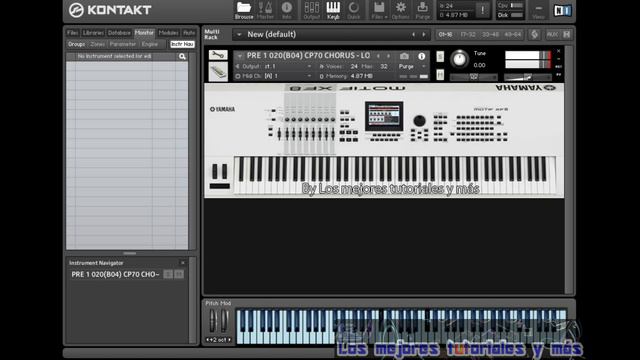Minimize all instrument headers icon
Image resolution: width=640 pixels, height=360 pixels.
(567, 35)
